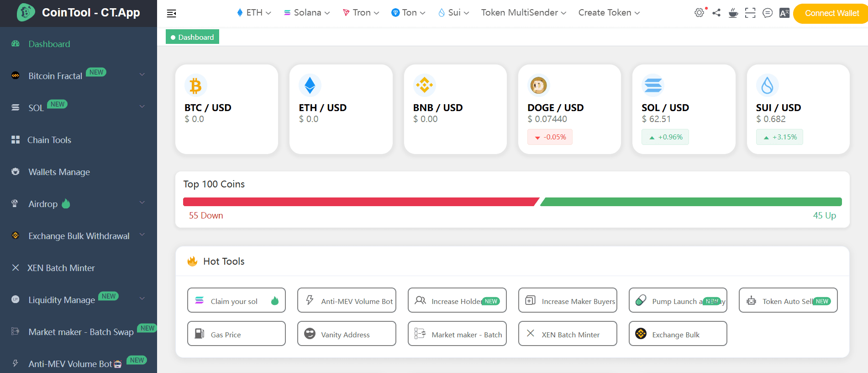The height and width of the screenshot is (373, 868).
Task: Select the Dashboard tab
Action: (x=192, y=37)
